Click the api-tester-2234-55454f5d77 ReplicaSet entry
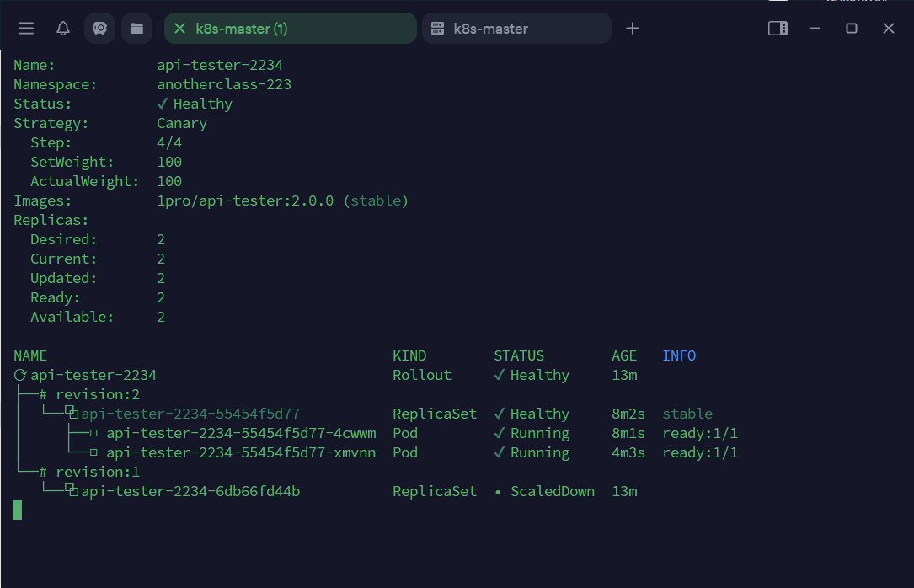 tap(190, 414)
